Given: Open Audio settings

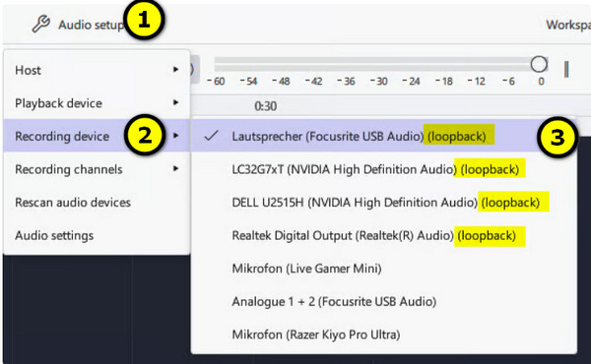Looking at the screenshot, I should pos(97,235).
